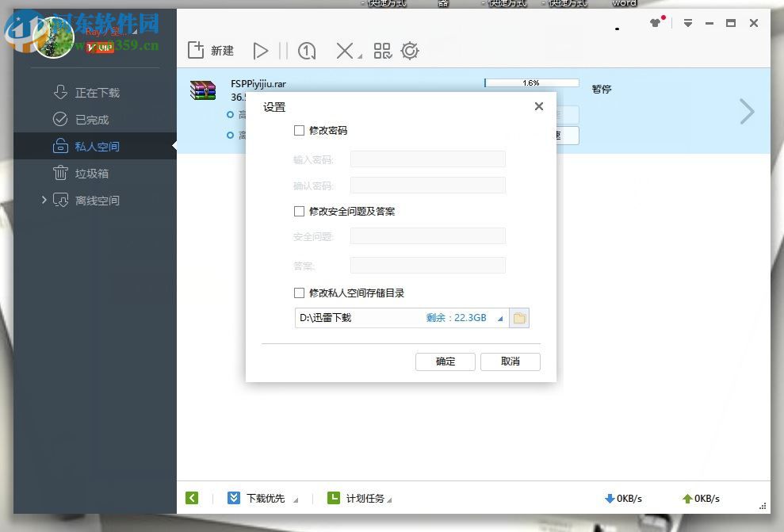Confirm settings with the 确定 button
The height and width of the screenshot is (532, 784).
coord(445,362)
